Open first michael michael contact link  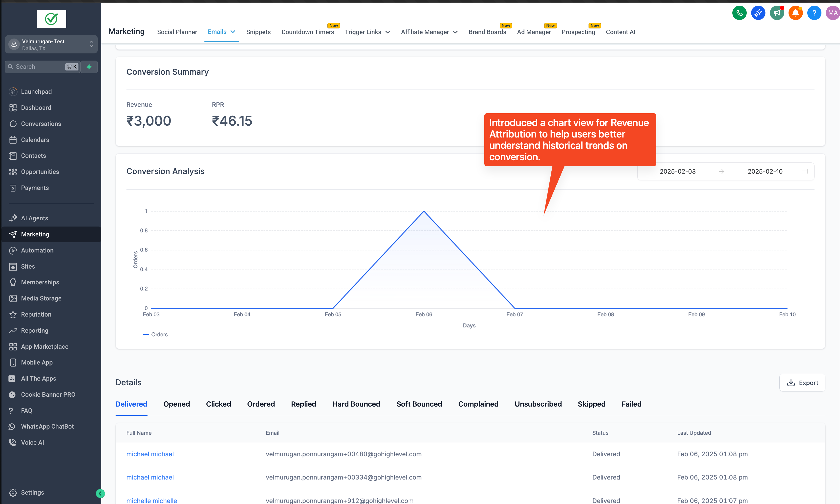click(150, 454)
